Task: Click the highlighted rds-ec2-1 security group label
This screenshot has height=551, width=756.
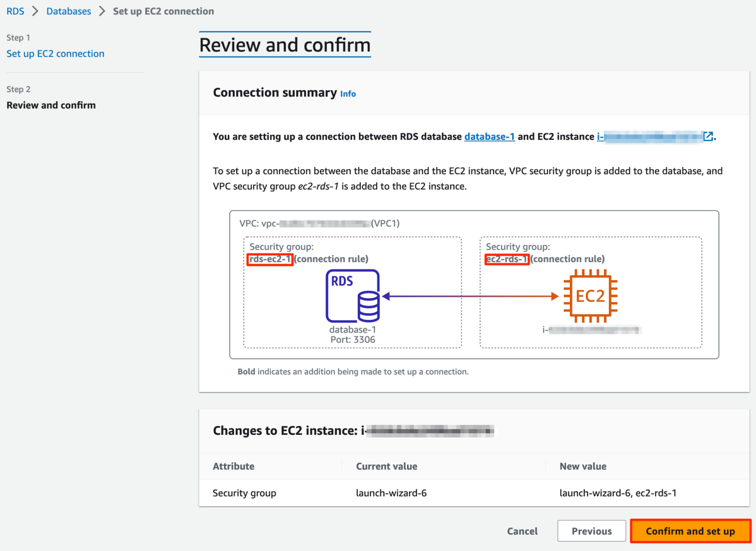Action: point(270,259)
